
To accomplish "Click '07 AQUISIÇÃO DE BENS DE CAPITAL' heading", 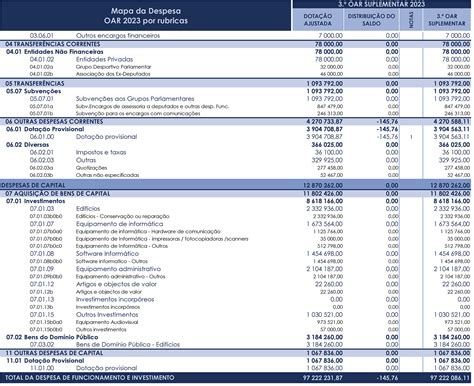I will point(57,193).
